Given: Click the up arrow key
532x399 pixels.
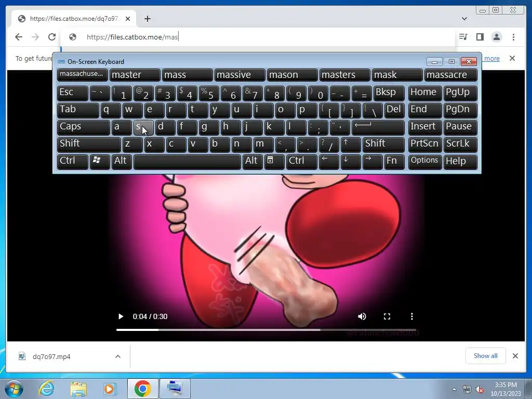Looking at the screenshot, I should pyautogui.click(x=351, y=144).
